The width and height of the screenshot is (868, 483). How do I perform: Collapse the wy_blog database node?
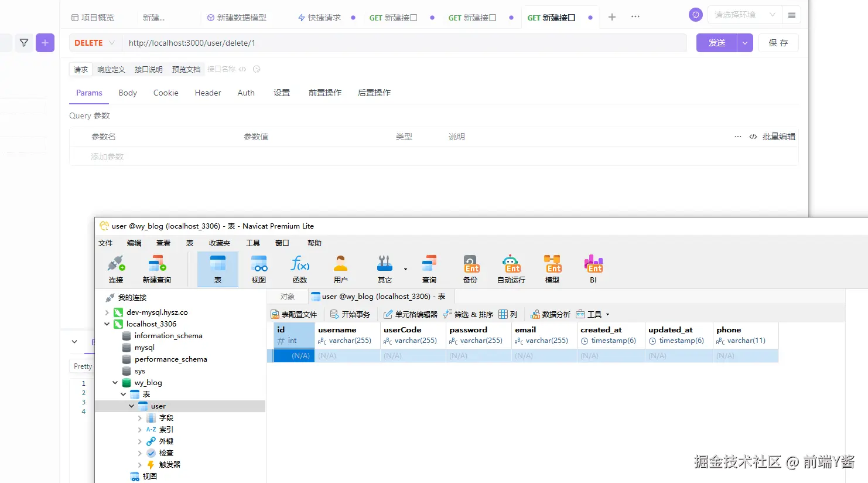(115, 383)
